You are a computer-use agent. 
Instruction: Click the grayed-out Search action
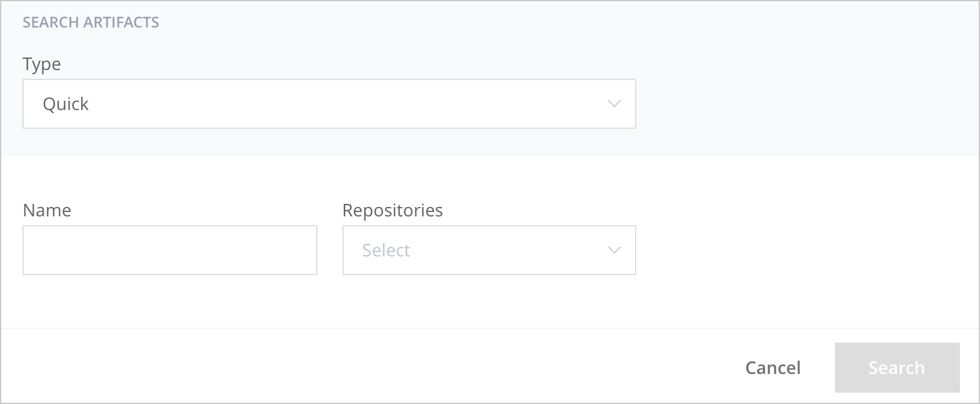[896, 368]
